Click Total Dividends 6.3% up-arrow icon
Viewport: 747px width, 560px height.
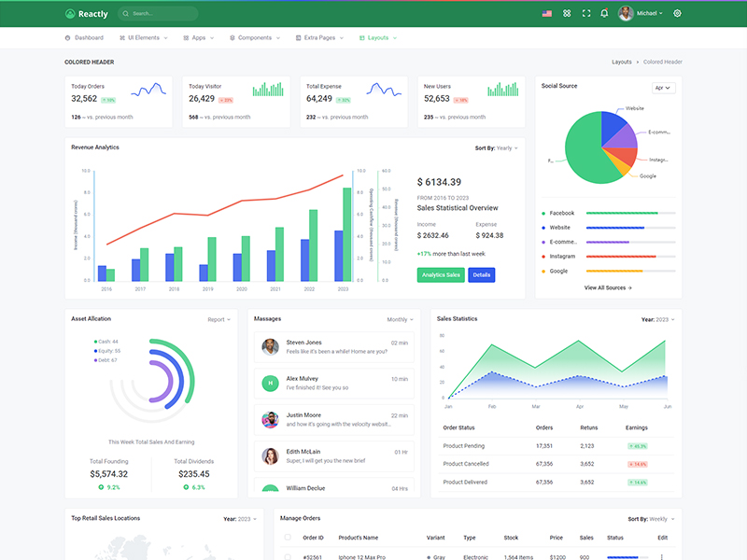(186, 487)
